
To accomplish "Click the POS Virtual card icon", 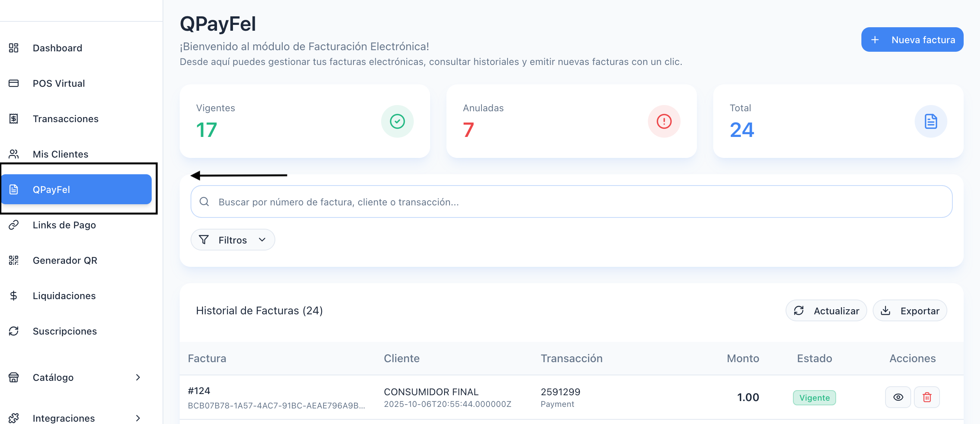I will [x=14, y=83].
